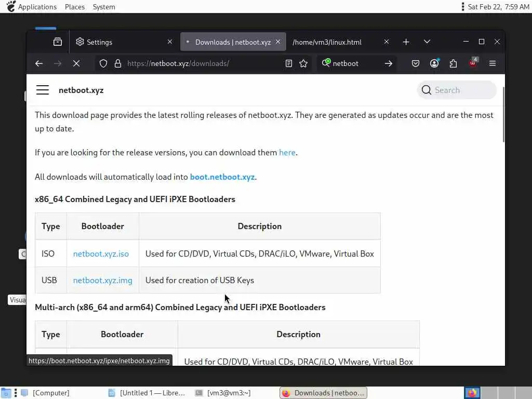532x399 pixels.
Task: Click first table's 'Bootloader' column header
Action: point(103,227)
